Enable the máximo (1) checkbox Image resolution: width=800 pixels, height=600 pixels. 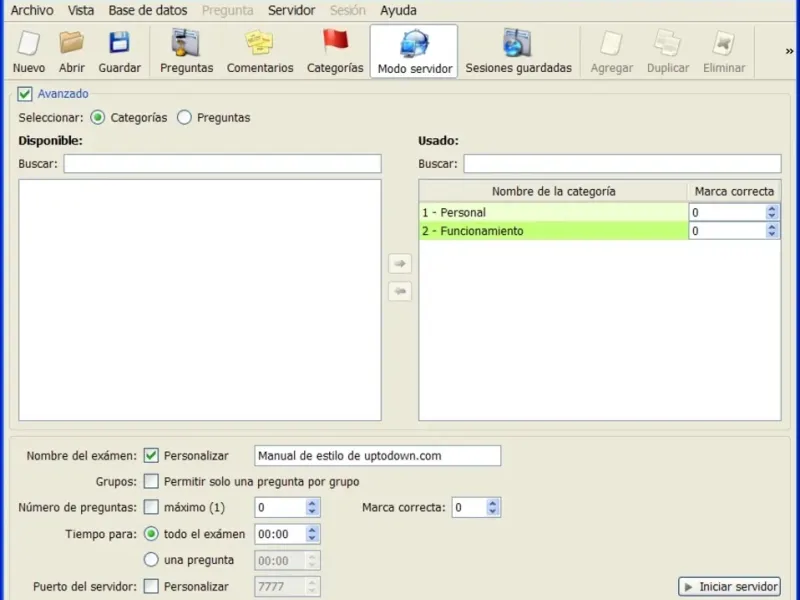tap(151, 507)
